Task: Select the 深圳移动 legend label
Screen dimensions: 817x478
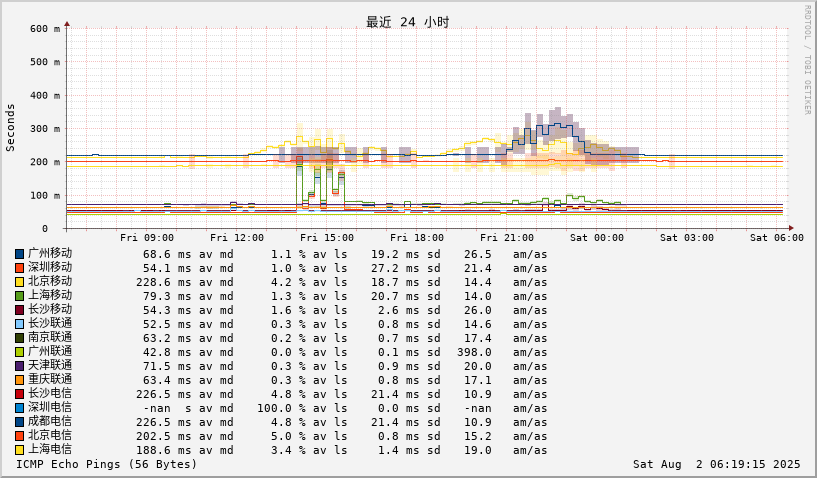Action: tap(50, 267)
